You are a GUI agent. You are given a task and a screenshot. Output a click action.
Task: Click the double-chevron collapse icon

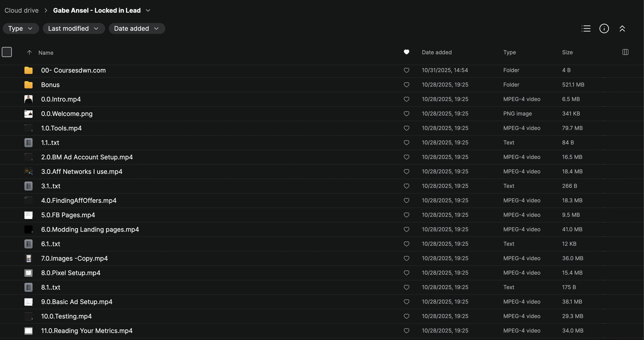622,28
